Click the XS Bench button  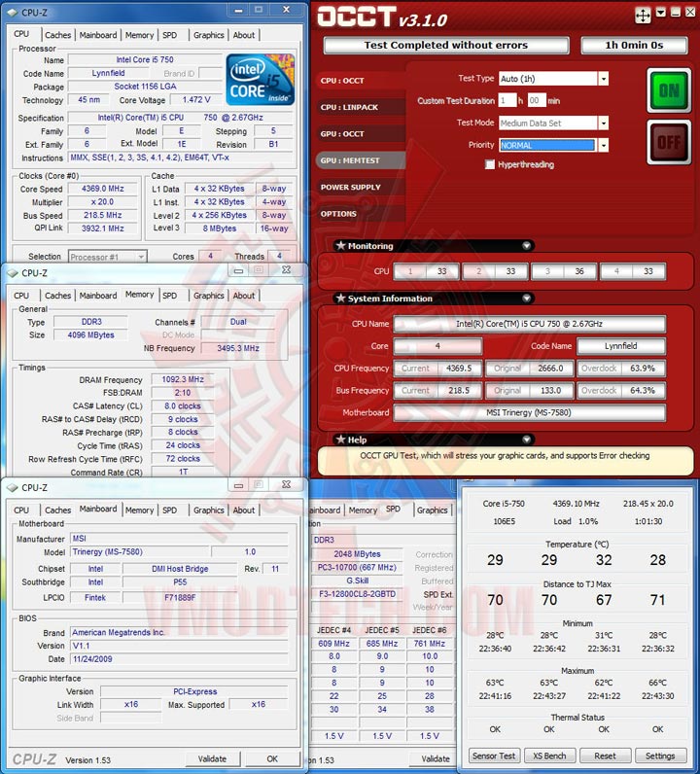pos(549,756)
